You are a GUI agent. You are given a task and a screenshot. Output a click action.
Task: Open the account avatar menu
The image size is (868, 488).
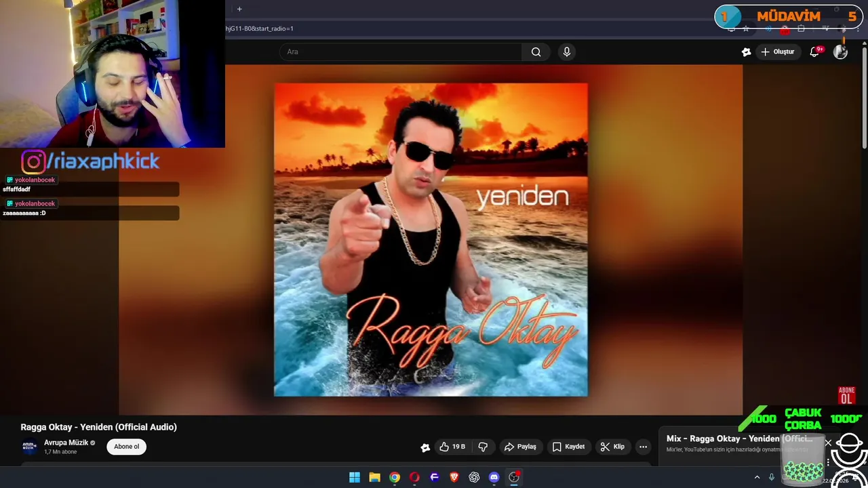coord(841,52)
